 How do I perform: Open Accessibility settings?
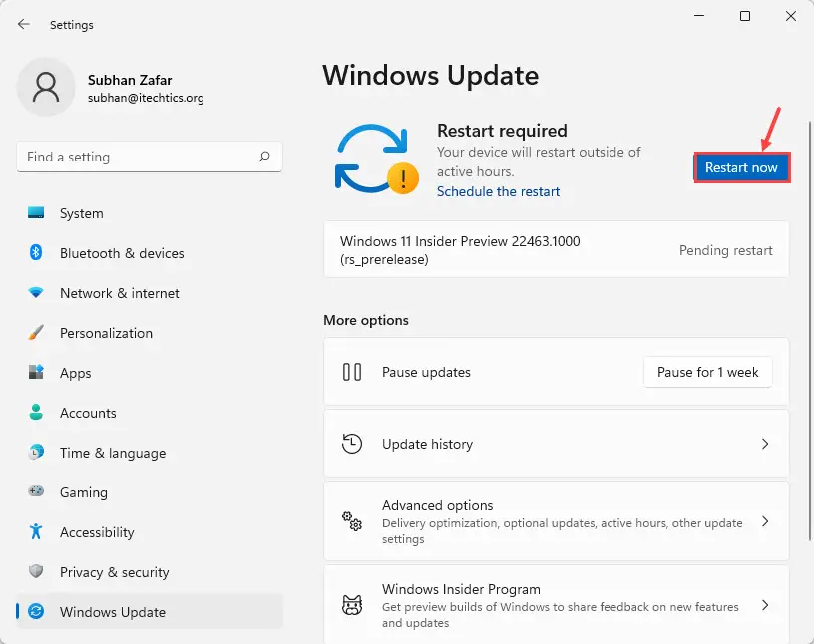150,532
